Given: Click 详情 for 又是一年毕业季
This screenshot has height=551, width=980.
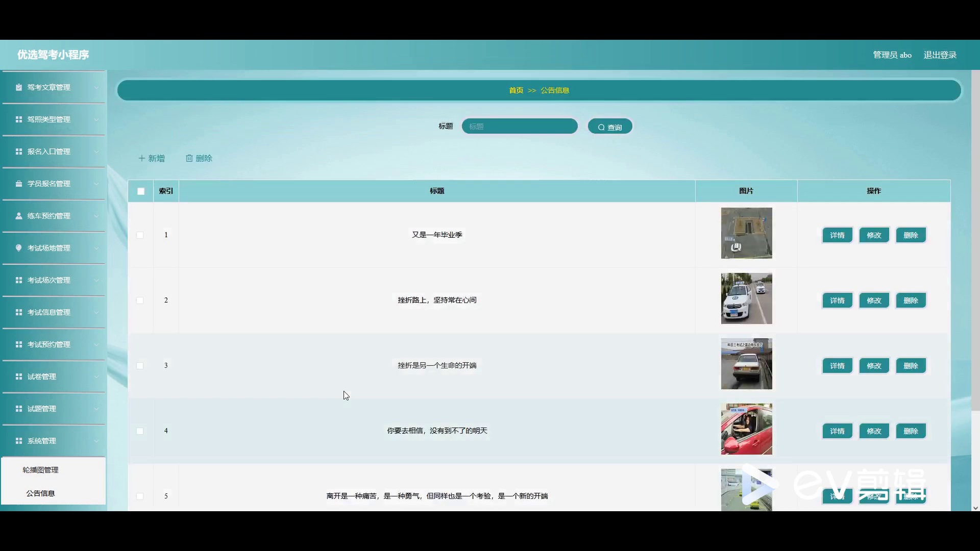Looking at the screenshot, I should [x=837, y=235].
